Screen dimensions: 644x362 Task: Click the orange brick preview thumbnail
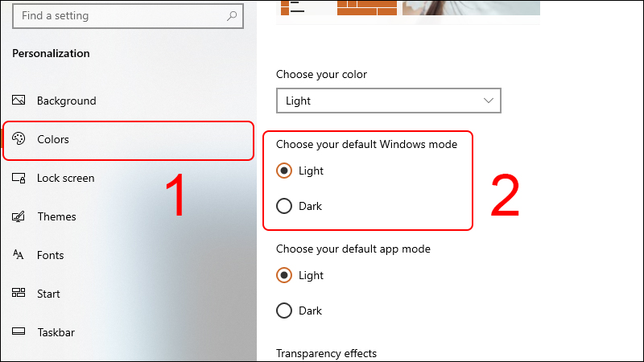(x=367, y=8)
